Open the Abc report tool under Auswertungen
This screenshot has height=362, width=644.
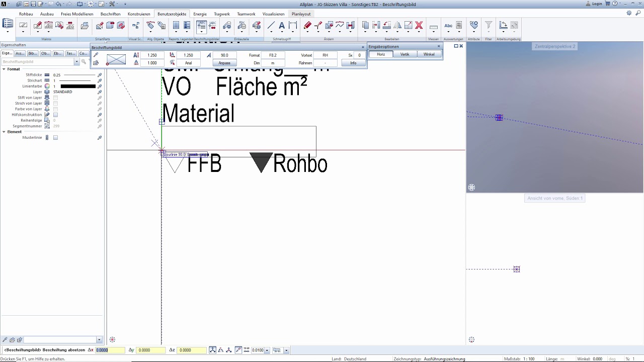448,26
